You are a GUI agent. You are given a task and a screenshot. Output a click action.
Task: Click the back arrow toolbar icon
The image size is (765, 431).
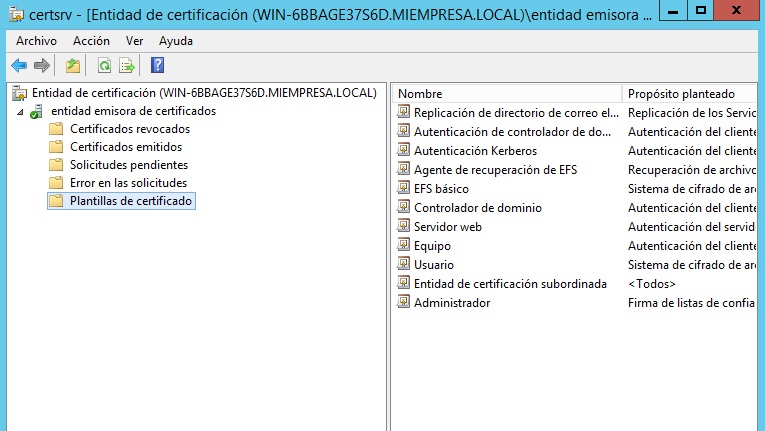[19, 66]
